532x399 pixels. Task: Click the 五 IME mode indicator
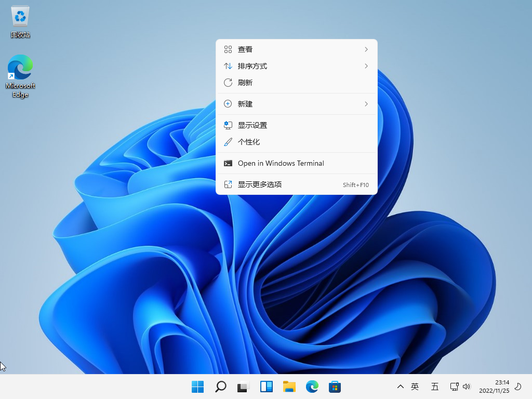[435, 387]
